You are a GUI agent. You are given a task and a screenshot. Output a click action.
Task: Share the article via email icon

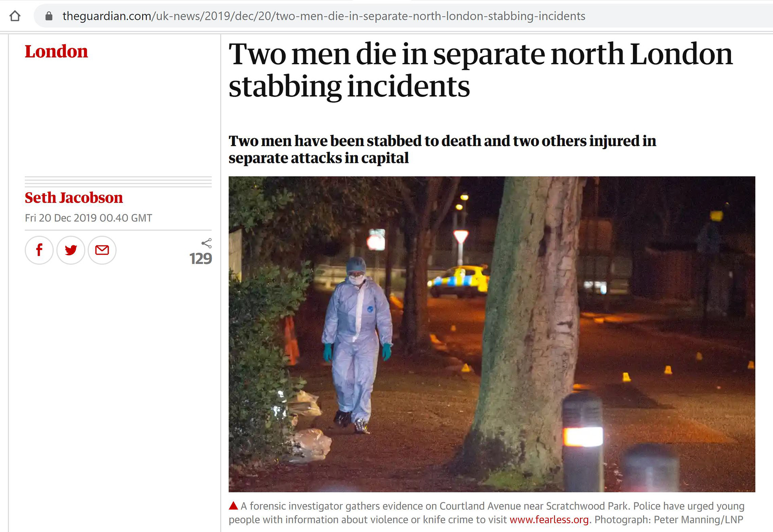(x=102, y=250)
